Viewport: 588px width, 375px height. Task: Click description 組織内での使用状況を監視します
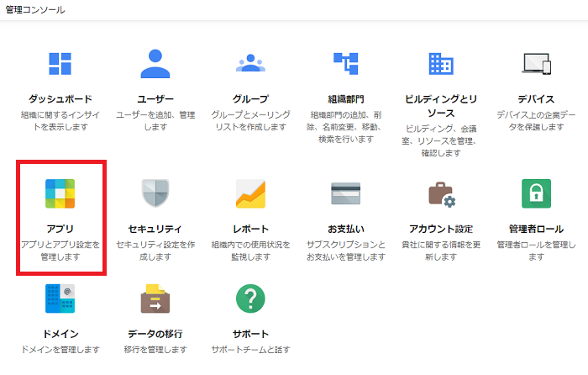tap(250, 251)
